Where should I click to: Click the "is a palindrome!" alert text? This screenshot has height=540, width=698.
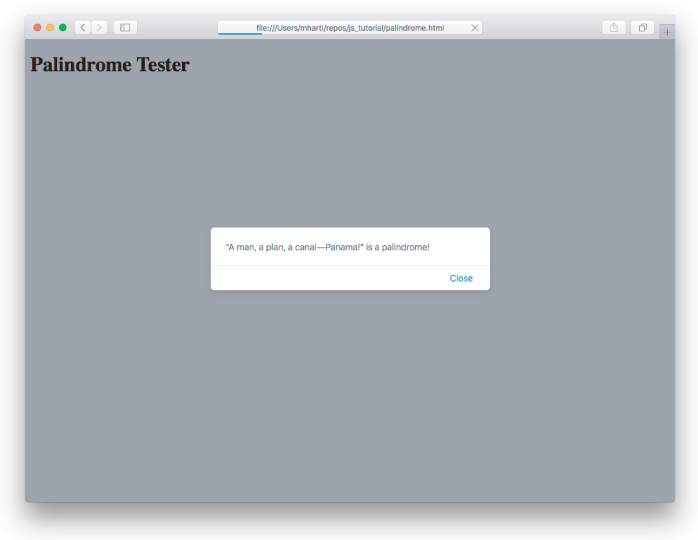398,247
